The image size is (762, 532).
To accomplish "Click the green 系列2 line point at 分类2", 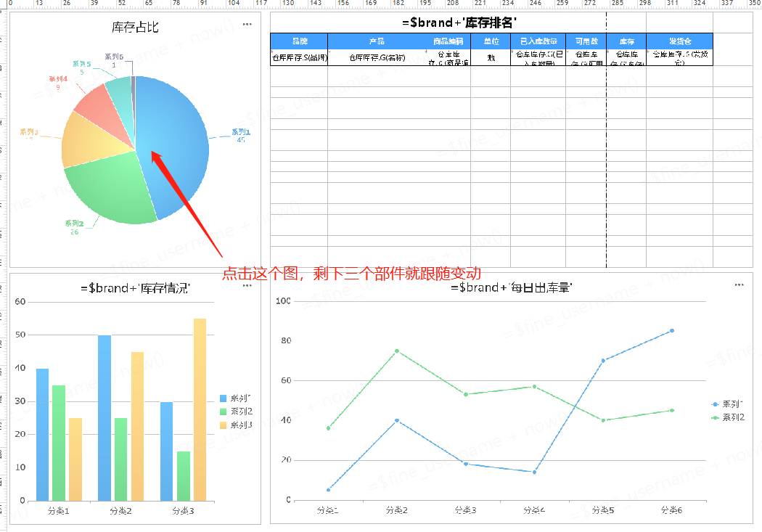I will 397,351.
